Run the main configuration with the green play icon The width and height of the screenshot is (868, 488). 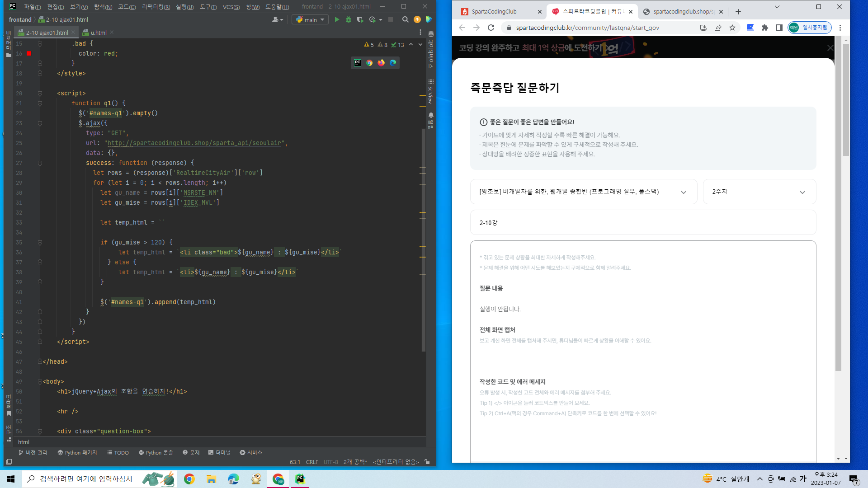(337, 19)
